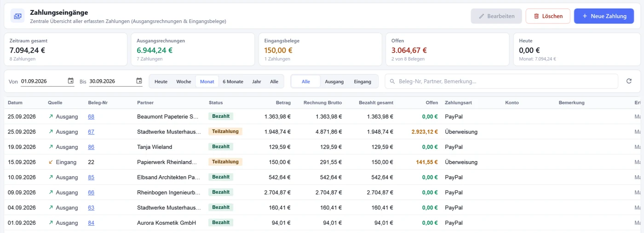Click date cell 04.09.2026

tap(22, 208)
